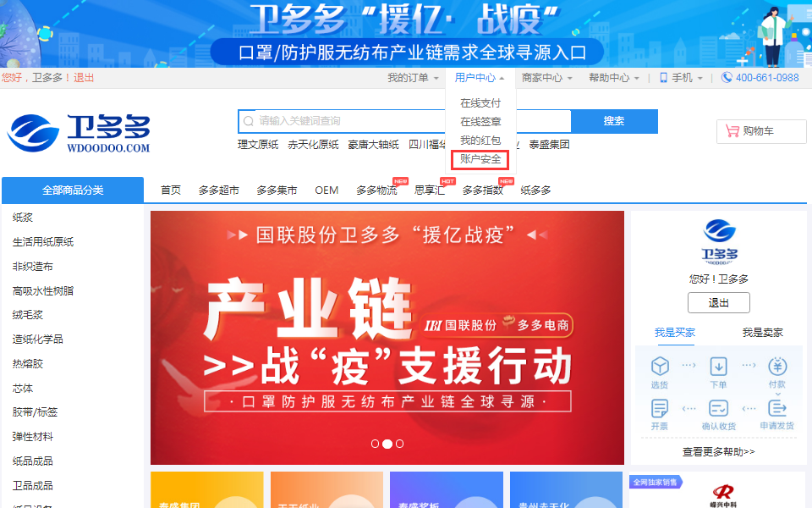812x508 pixels.
Task: Click 查看更多帮助>> link
Action: click(x=719, y=452)
